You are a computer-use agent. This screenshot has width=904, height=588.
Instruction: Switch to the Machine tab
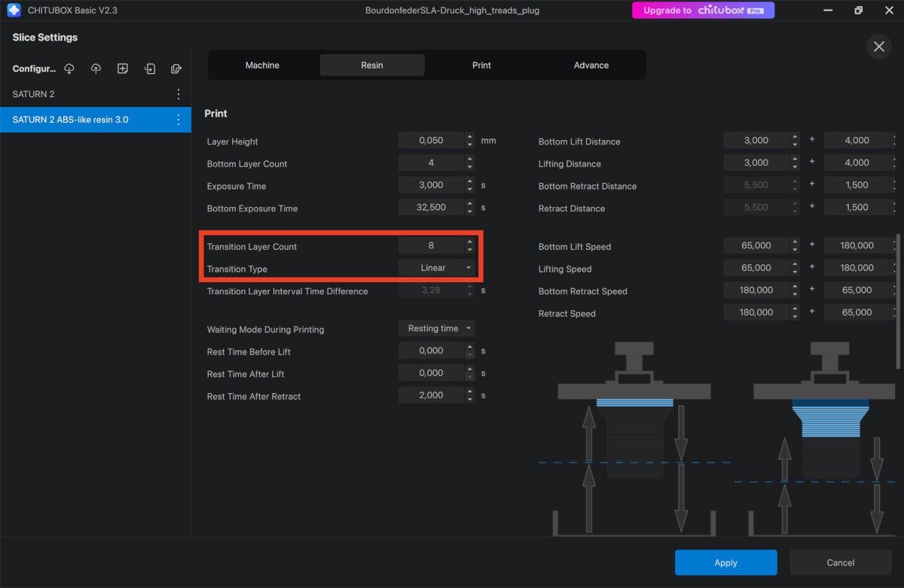click(x=262, y=66)
